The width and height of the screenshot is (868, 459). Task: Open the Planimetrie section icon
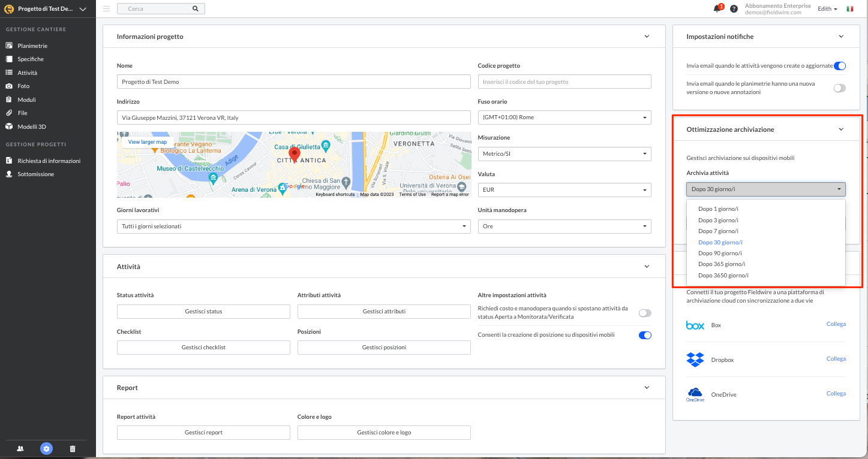click(x=9, y=46)
